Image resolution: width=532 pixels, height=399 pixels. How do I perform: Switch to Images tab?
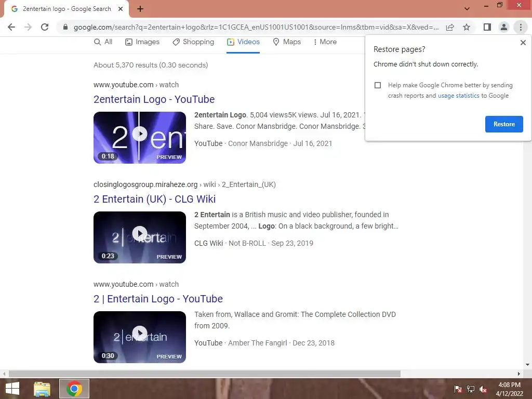(x=142, y=42)
